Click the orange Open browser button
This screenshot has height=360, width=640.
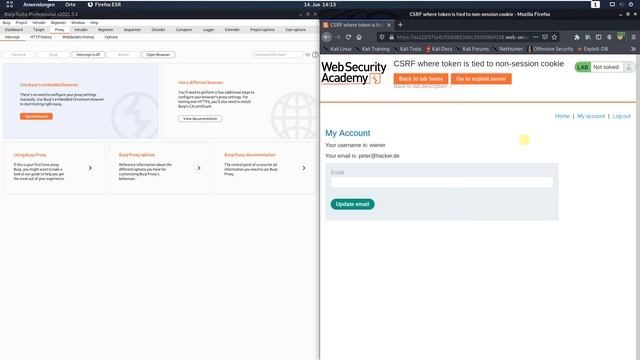36,116
